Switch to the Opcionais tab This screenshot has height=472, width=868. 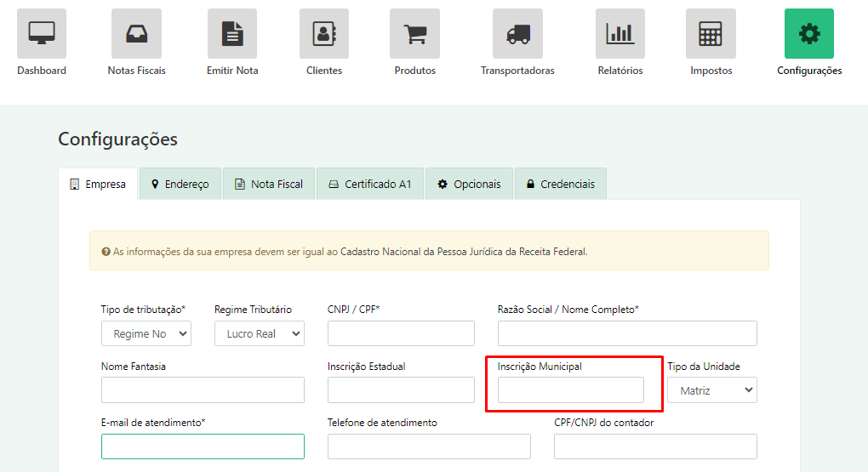(470, 185)
